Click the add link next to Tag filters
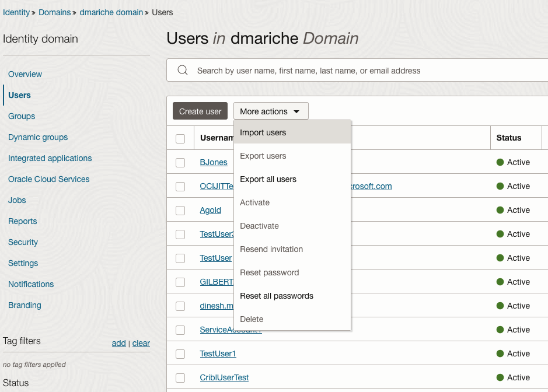548x392 pixels. click(x=119, y=343)
